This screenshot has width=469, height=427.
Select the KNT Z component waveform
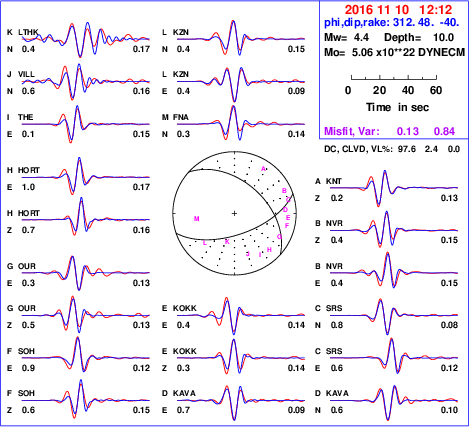pos(394,188)
